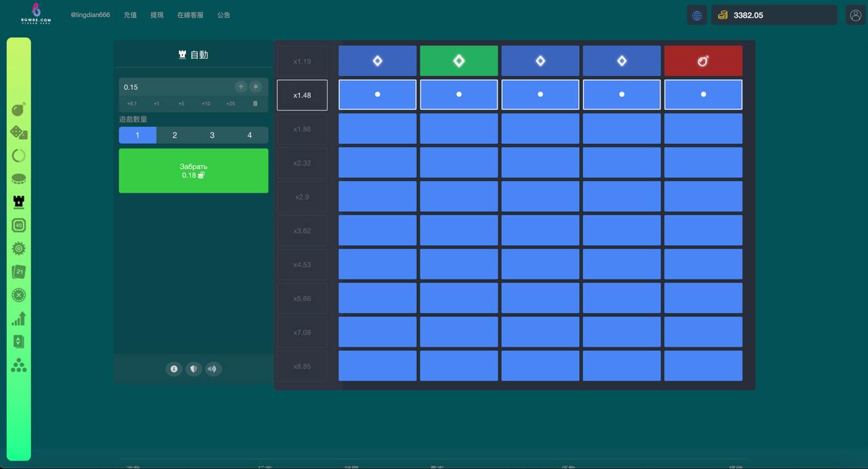Open the shield fairness icon

(194, 369)
